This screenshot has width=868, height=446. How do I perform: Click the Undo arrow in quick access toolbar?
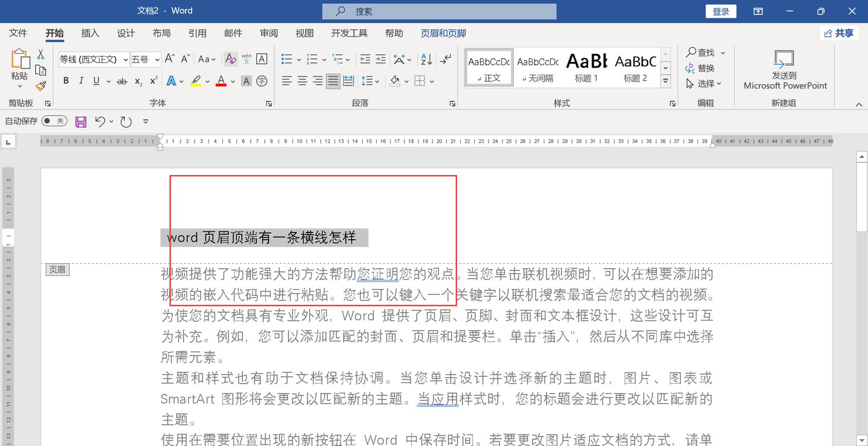100,122
